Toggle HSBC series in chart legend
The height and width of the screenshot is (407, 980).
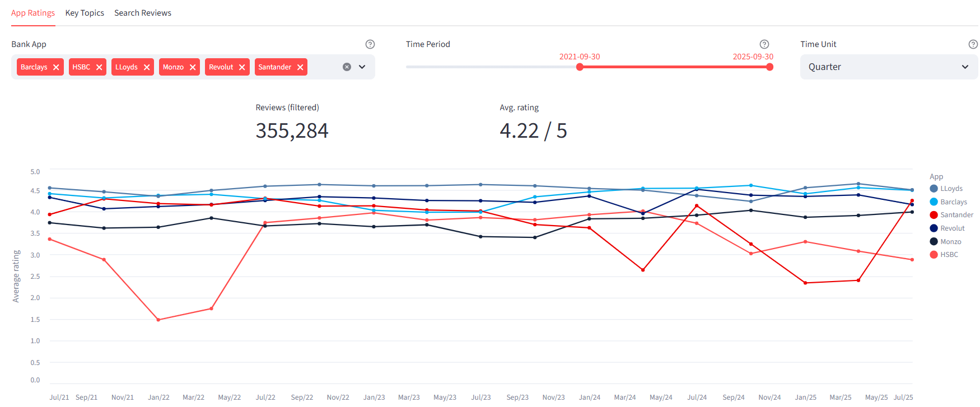pos(949,255)
